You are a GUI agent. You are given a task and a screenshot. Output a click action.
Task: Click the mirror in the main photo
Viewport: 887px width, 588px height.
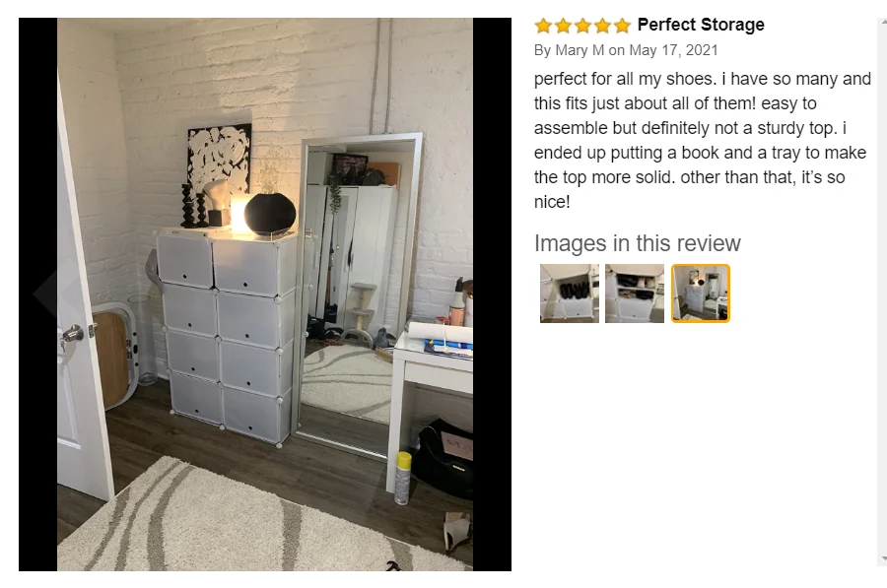pos(358,292)
